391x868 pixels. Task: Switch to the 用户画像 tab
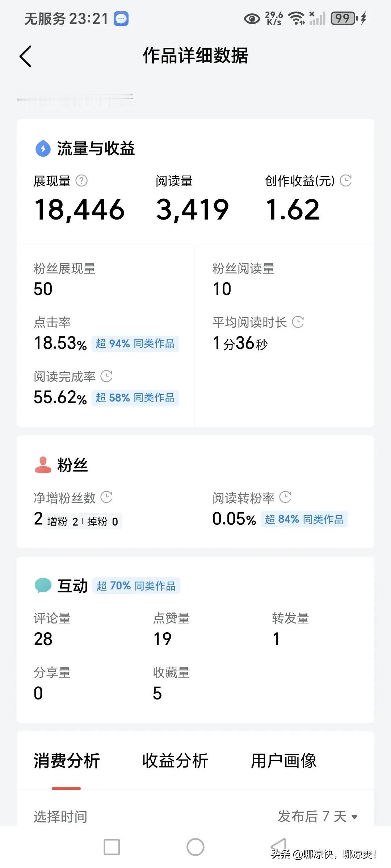[283, 761]
